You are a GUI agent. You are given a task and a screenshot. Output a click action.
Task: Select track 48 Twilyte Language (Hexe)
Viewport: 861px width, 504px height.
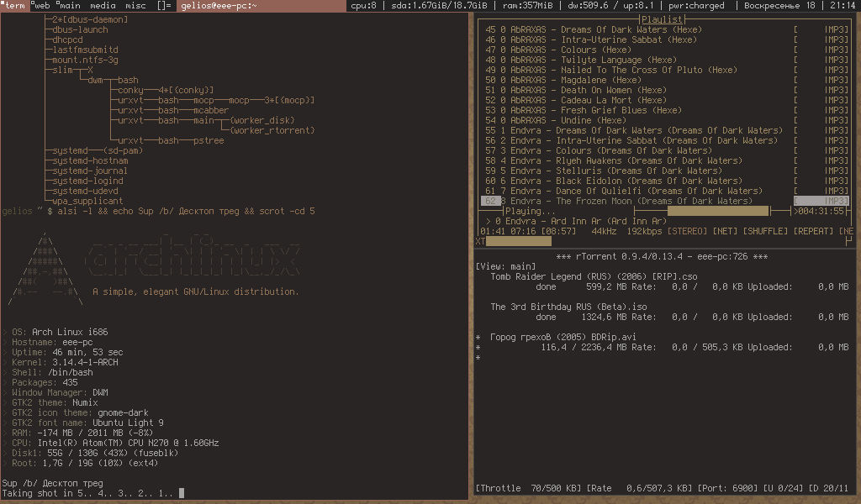click(667, 60)
